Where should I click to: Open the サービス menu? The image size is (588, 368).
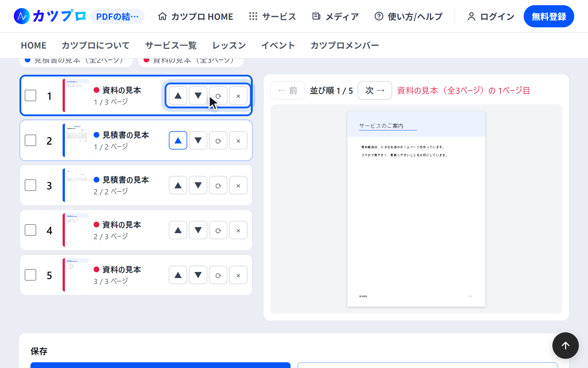tap(272, 16)
